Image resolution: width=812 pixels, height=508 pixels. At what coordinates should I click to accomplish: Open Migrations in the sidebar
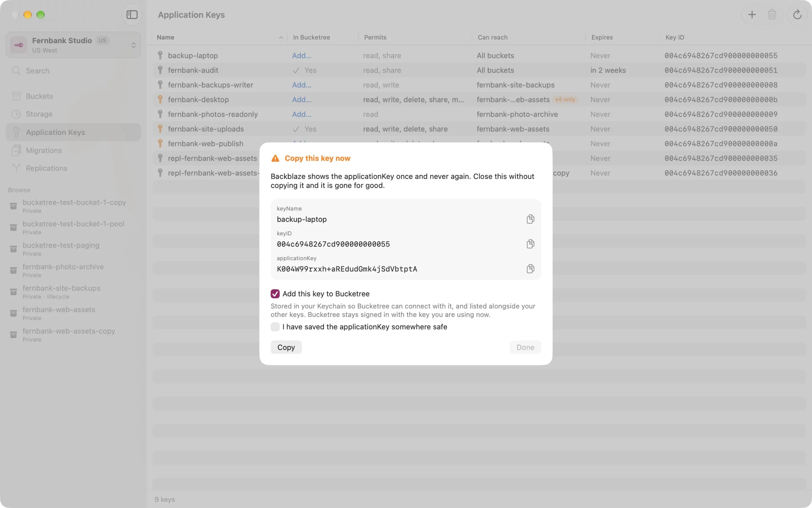pyautogui.click(x=73, y=150)
